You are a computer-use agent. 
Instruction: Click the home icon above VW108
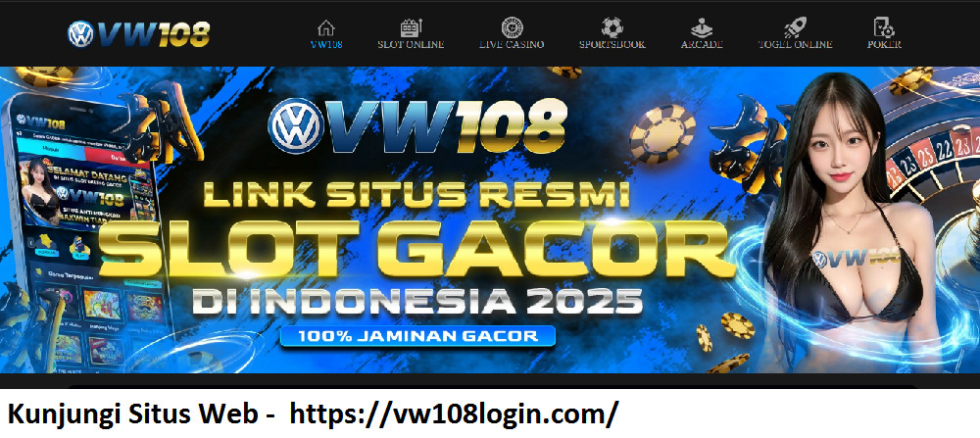point(325,27)
